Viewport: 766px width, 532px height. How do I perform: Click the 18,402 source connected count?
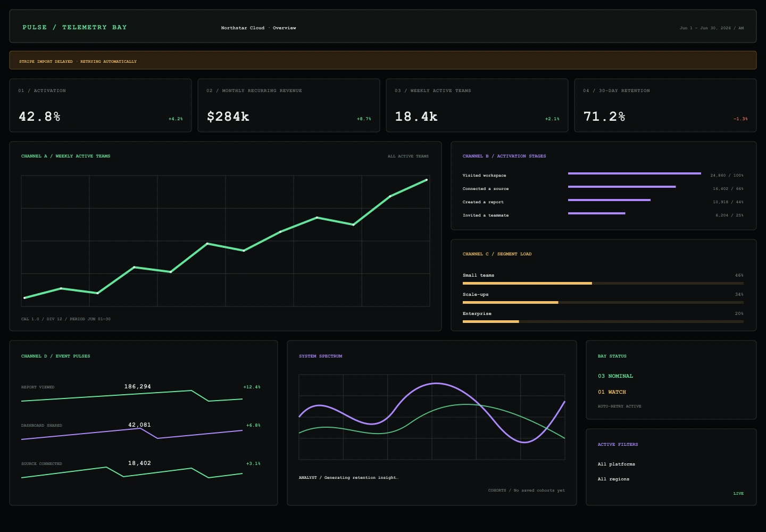[139, 463]
